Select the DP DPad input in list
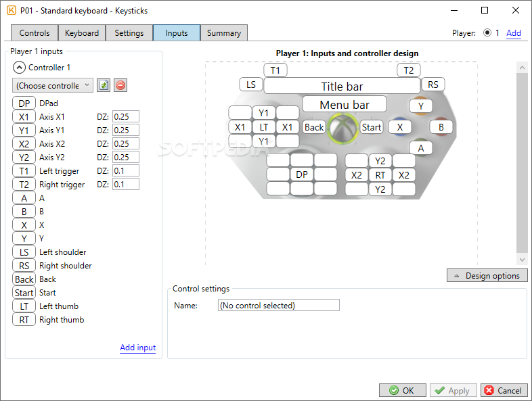The image size is (532, 401). (24, 103)
